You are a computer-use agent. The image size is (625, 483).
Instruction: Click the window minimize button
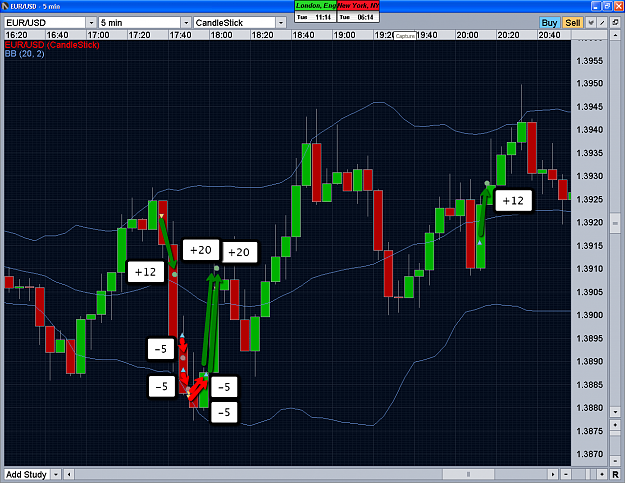tap(596, 6)
